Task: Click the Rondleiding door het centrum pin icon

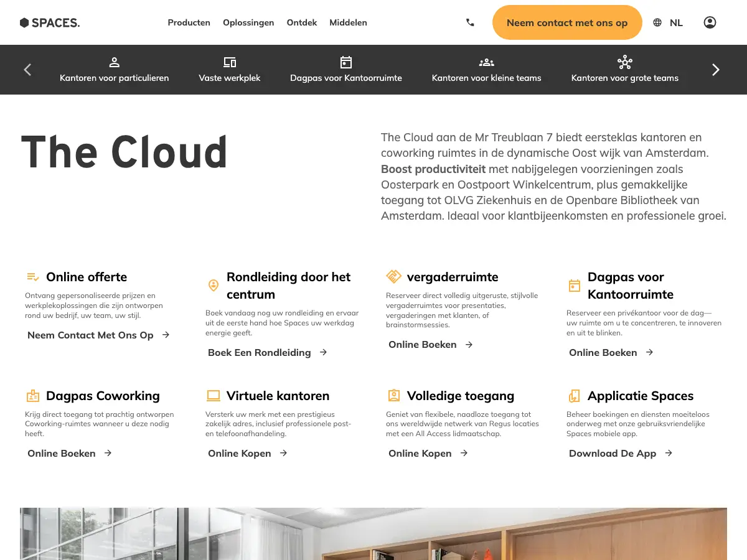Action: point(214,286)
